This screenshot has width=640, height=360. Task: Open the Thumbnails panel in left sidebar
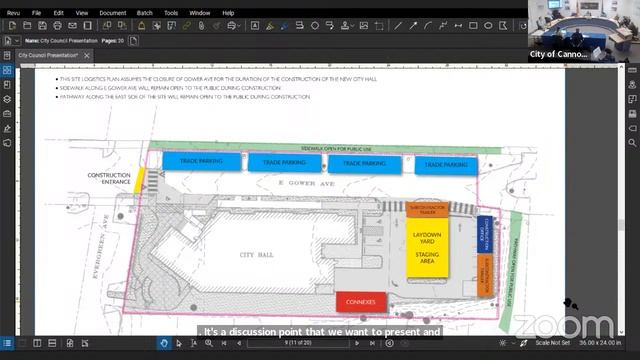[7, 70]
